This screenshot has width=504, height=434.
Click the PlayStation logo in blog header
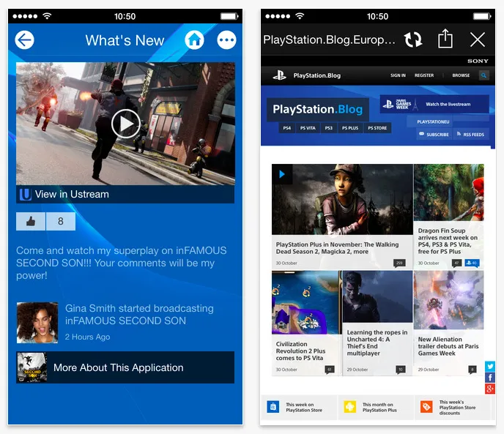click(279, 75)
